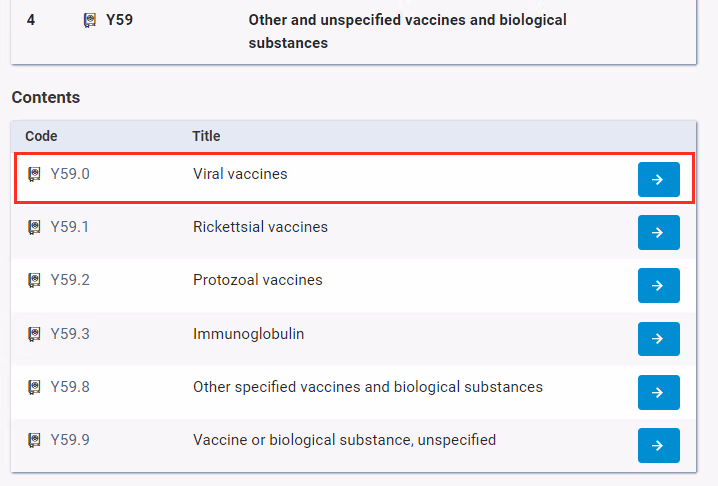Click the Title column header

(206, 136)
